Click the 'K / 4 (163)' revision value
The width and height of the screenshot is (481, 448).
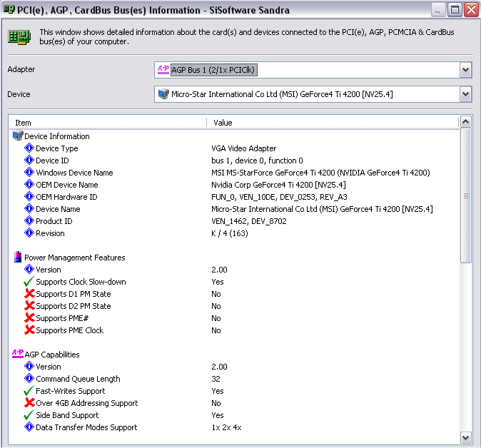tap(230, 233)
